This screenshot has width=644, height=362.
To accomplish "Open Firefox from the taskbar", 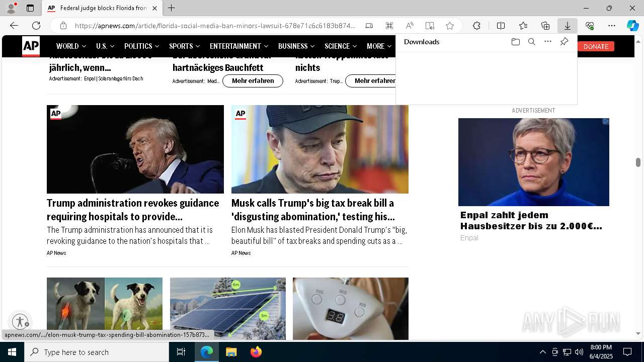I will point(256,352).
